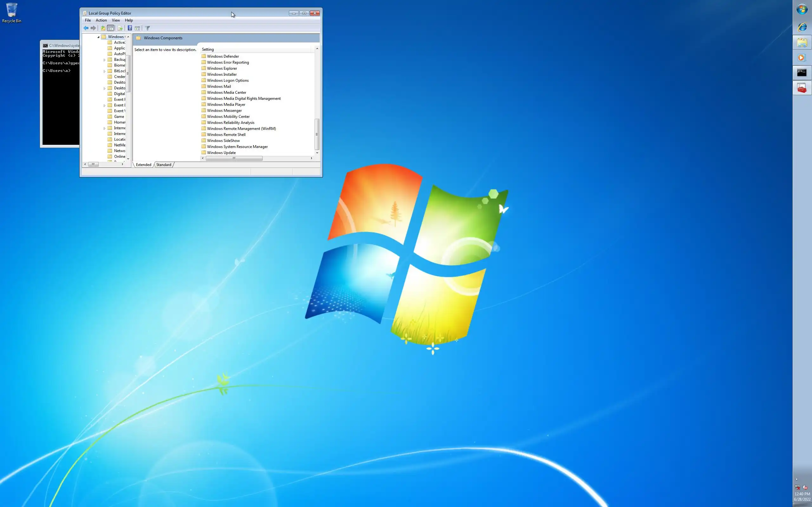Image resolution: width=812 pixels, height=507 pixels.
Task: Expand the Internet Explorer tree node
Action: (x=104, y=128)
